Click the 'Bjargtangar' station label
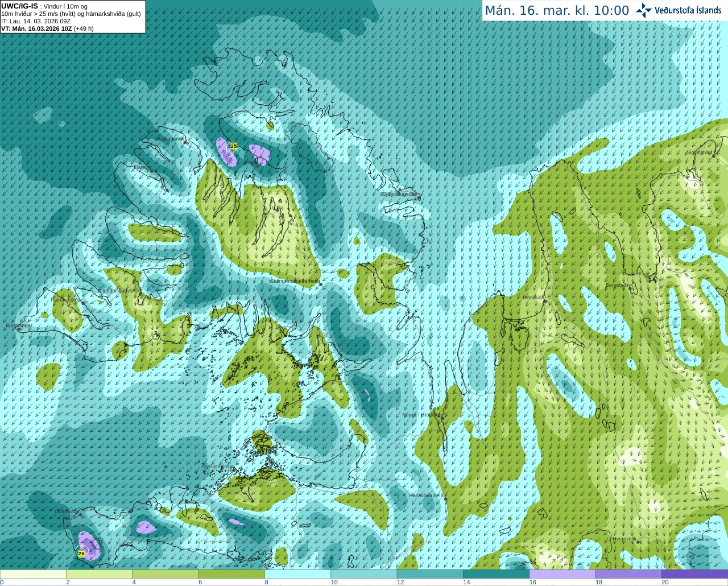The image size is (728, 586). point(19,325)
